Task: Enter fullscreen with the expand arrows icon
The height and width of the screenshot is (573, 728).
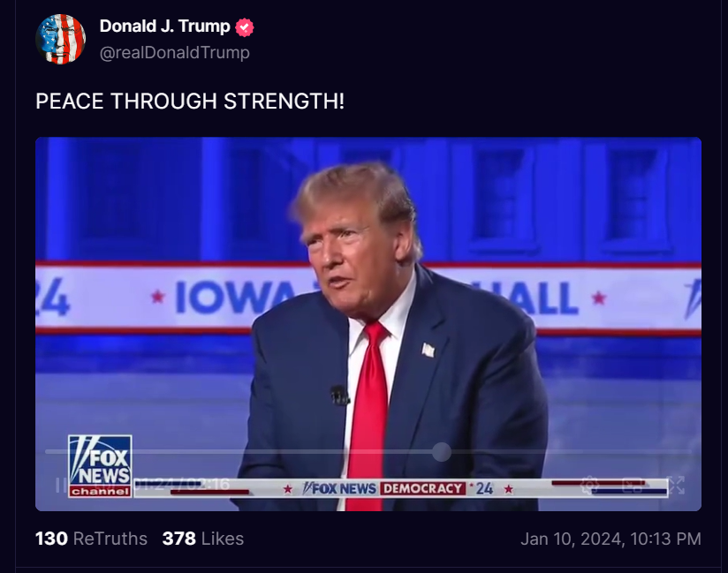Action: 676,485
